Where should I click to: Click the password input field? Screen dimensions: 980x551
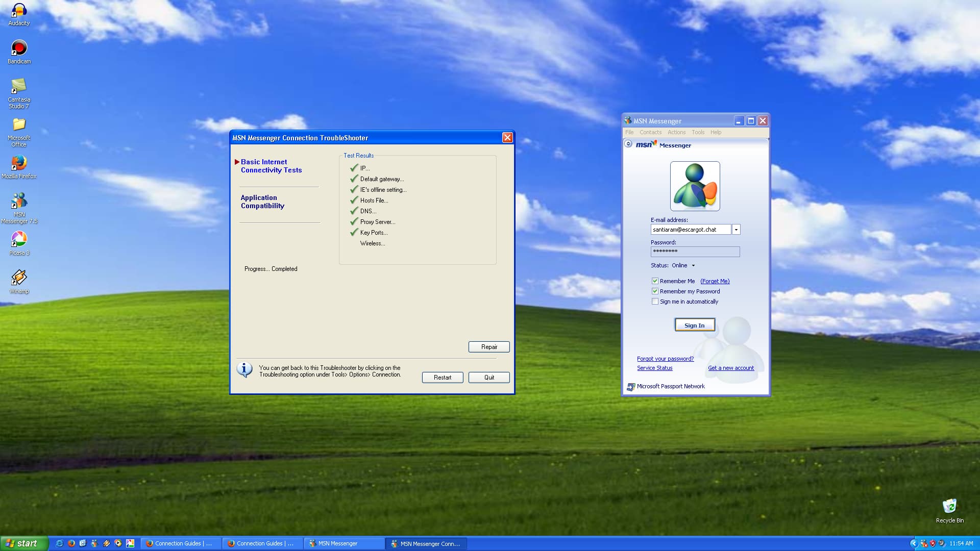(695, 252)
